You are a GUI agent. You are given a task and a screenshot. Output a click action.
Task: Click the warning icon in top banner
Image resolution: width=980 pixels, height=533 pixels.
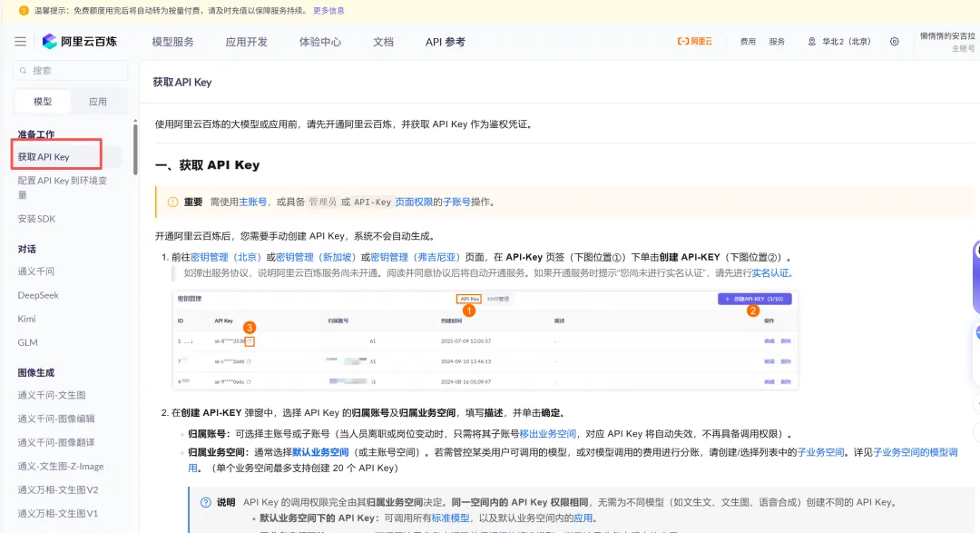(x=24, y=11)
